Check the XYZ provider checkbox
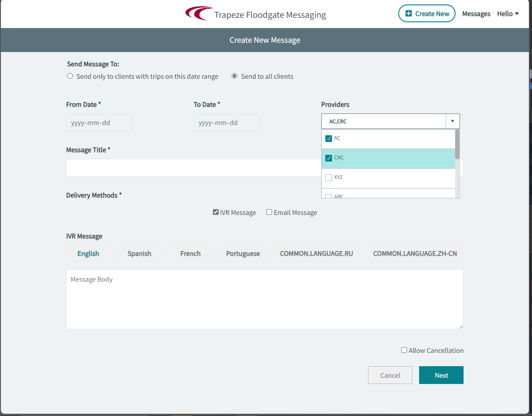Viewport: 532px width, 416px height. [328, 177]
